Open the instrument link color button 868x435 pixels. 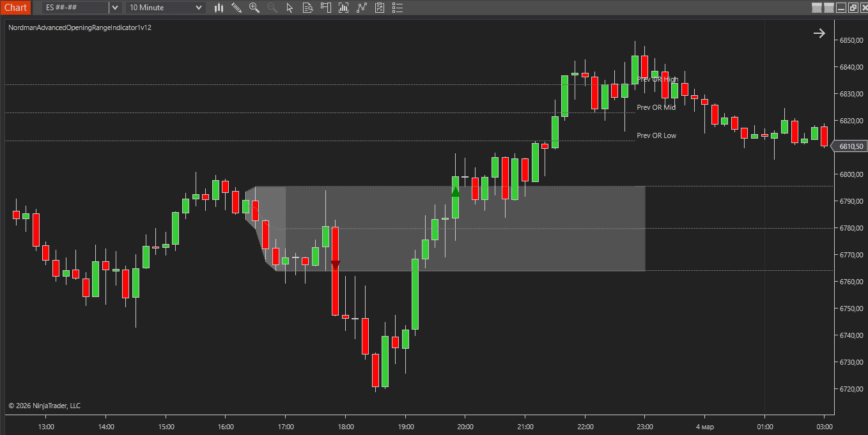817,8
